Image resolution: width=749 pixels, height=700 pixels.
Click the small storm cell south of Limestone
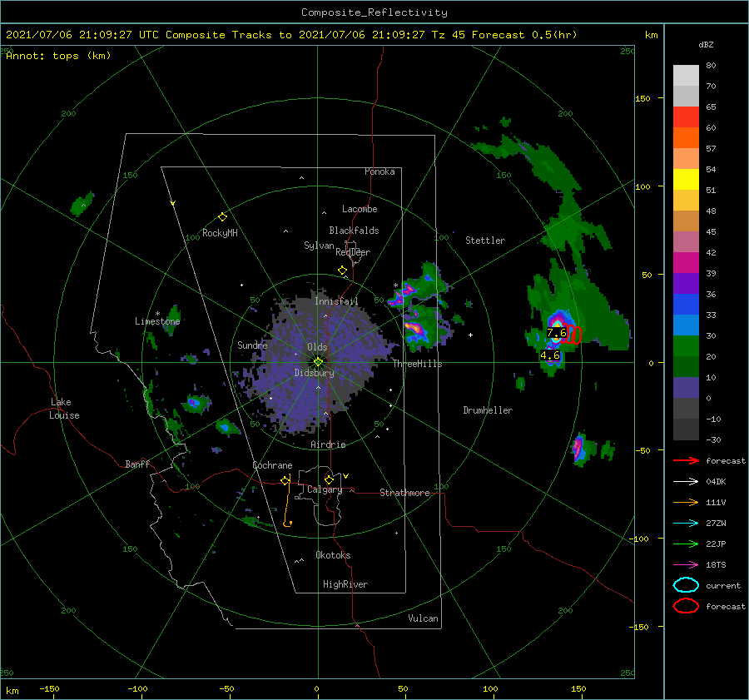pyautogui.click(x=196, y=404)
